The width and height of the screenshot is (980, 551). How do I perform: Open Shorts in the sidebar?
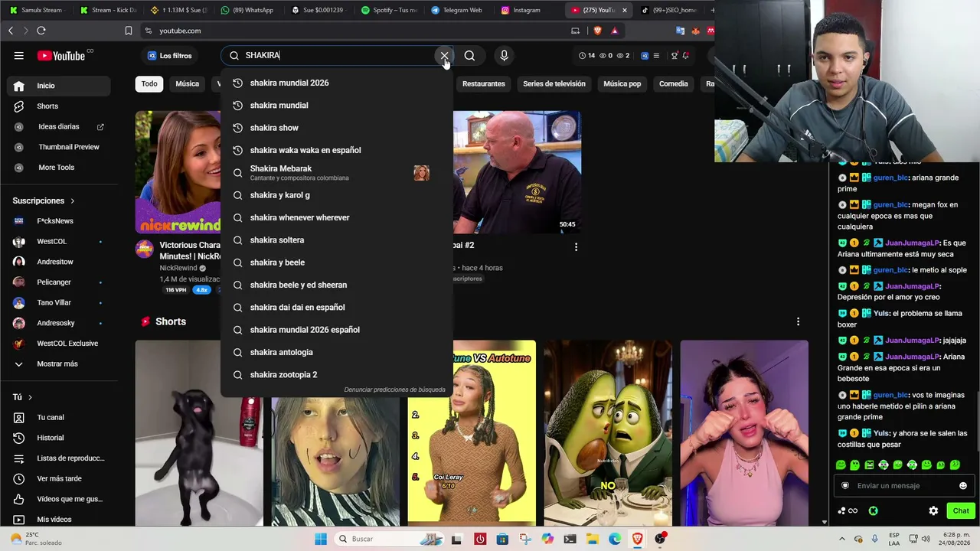tap(58, 106)
